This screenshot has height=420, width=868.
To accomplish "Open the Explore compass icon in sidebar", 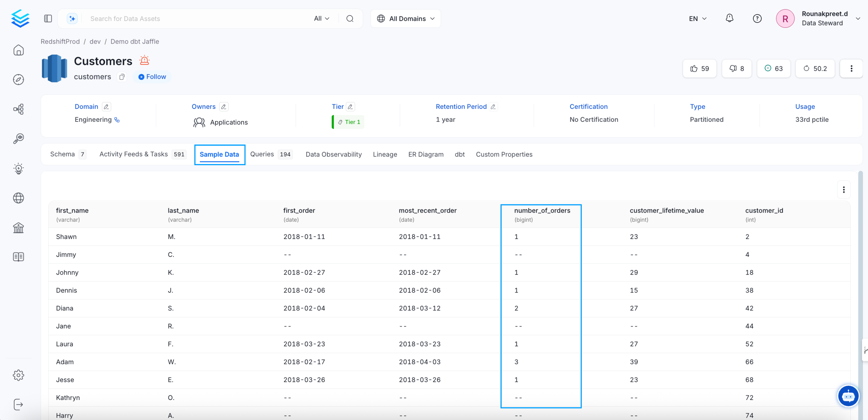I will [x=19, y=80].
